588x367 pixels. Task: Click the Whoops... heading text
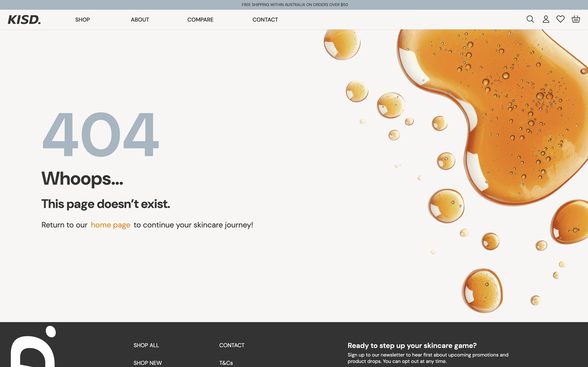pyautogui.click(x=82, y=178)
